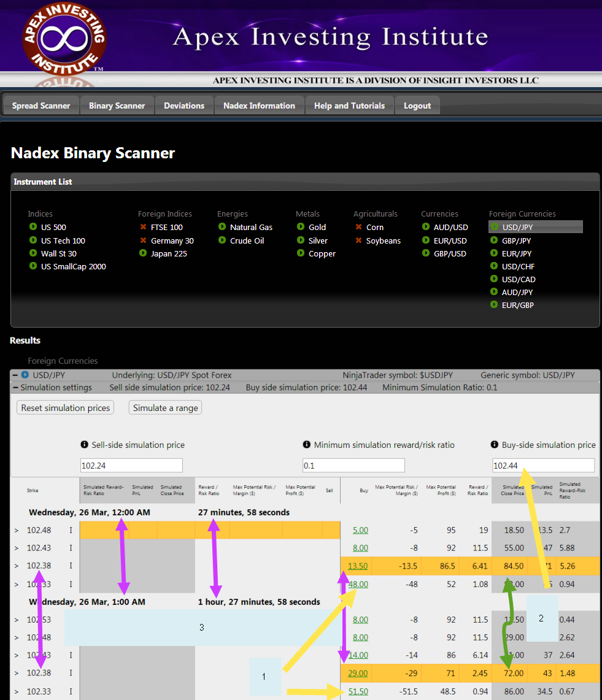Click the green icon beside US Tech 100
This screenshot has height=700, width=602.
pyautogui.click(x=33, y=240)
